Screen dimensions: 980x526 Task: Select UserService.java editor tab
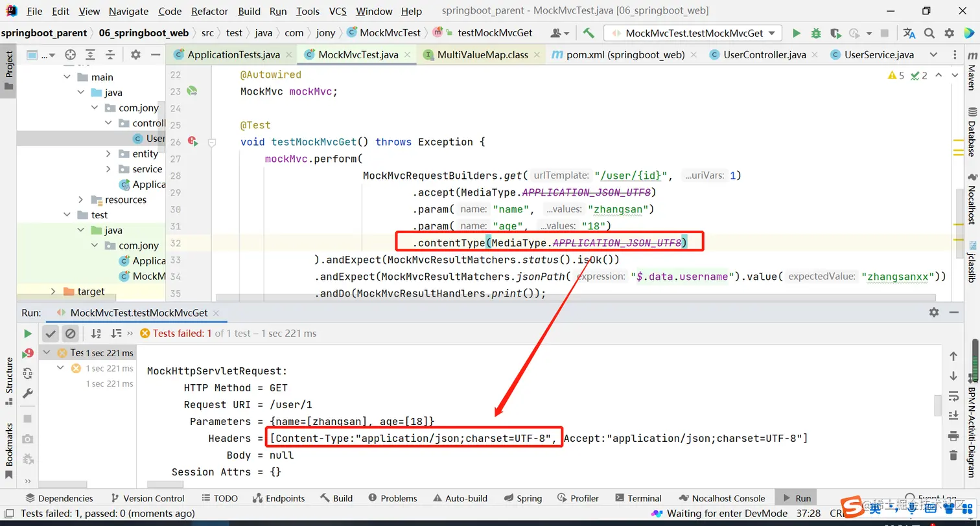pyautogui.click(x=872, y=55)
